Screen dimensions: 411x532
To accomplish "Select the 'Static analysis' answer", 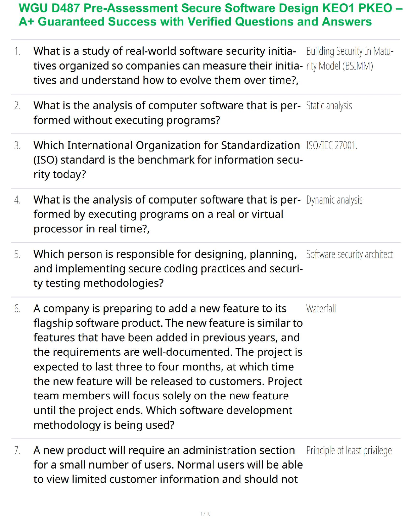I will [x=329, y=106].
